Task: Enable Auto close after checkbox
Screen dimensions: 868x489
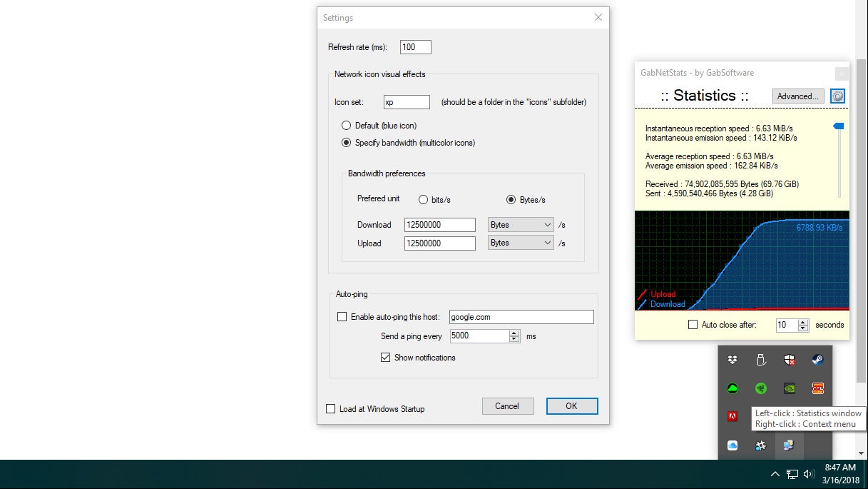Action: click(x=693, y=325)
